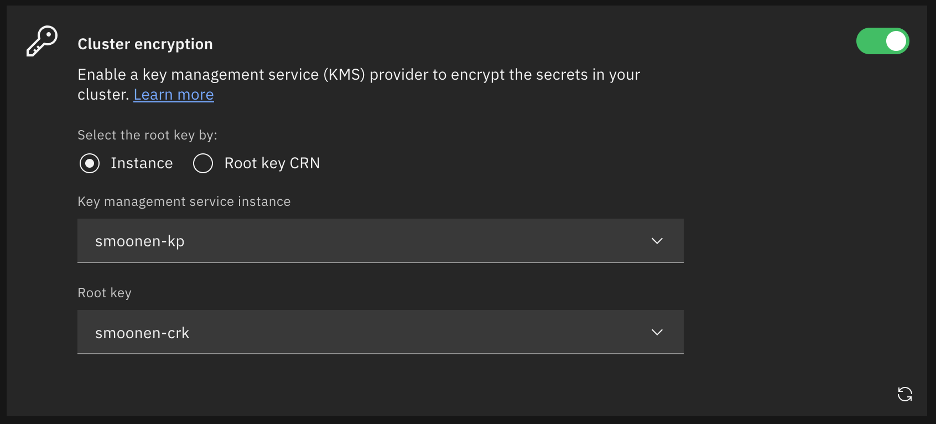
Task: Click the chevron arrow on the smoonen-crk field
Action: (657, 332)
